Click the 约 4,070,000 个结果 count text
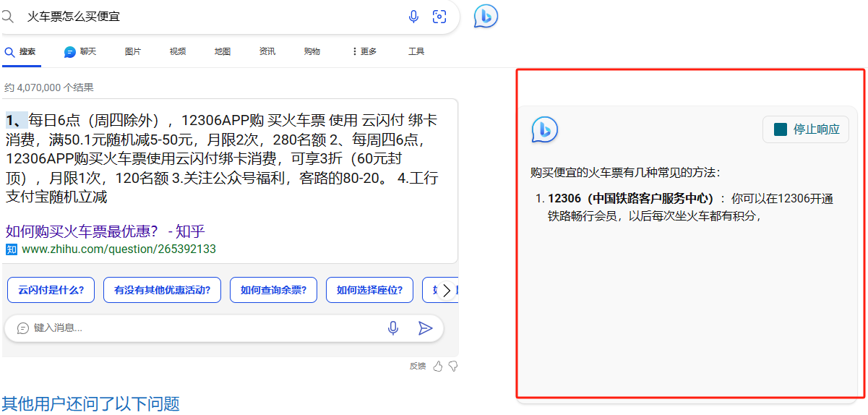Image resolution: width=868 pixels, height=415 pixels. point(48,87)
